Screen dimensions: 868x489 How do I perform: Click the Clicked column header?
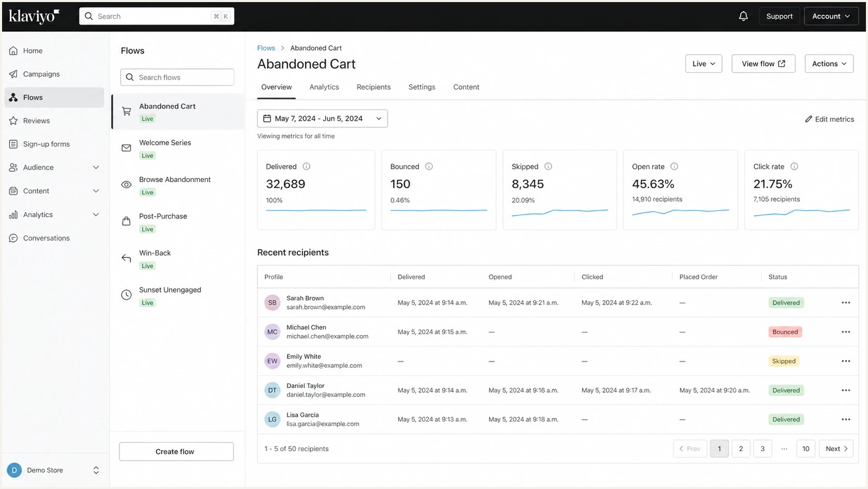[x=592, y=277]
